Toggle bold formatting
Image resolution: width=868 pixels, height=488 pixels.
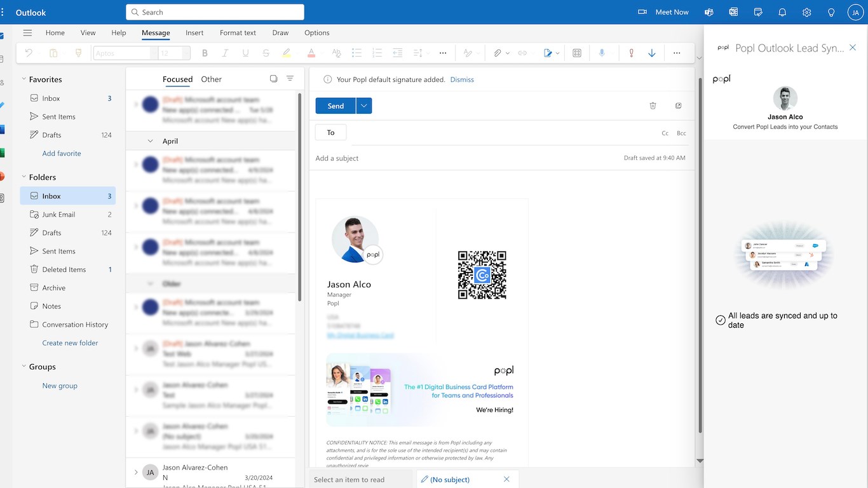[x=205, y=53]
